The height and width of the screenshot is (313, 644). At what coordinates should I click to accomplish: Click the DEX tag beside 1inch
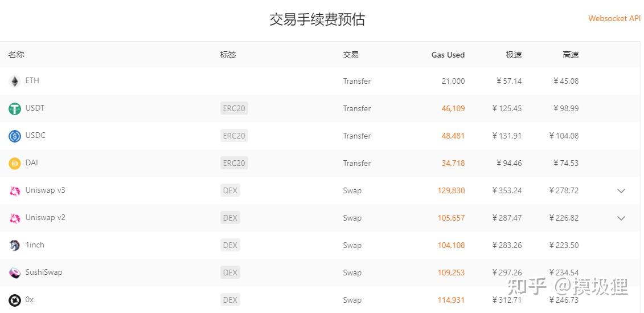coord(230,245)
